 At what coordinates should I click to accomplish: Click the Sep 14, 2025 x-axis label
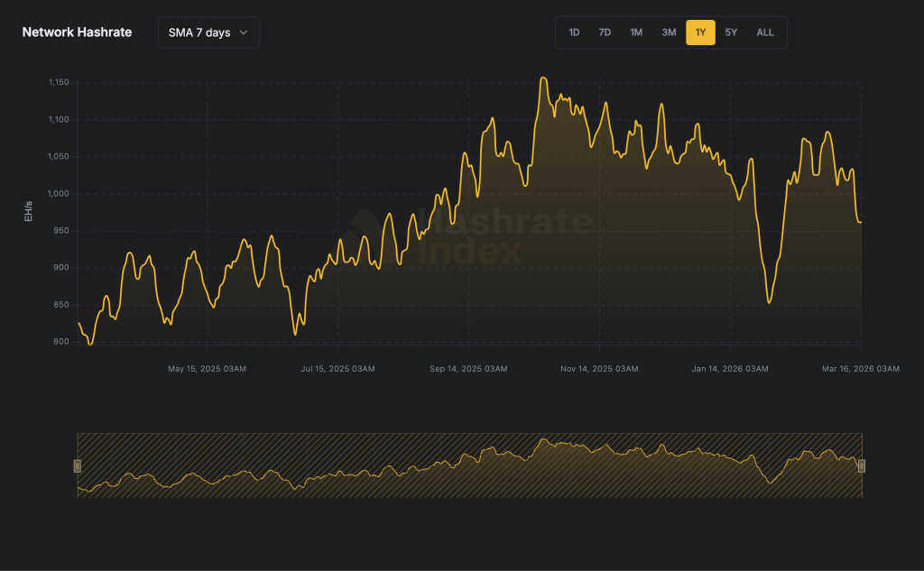(x=467, y=369)
